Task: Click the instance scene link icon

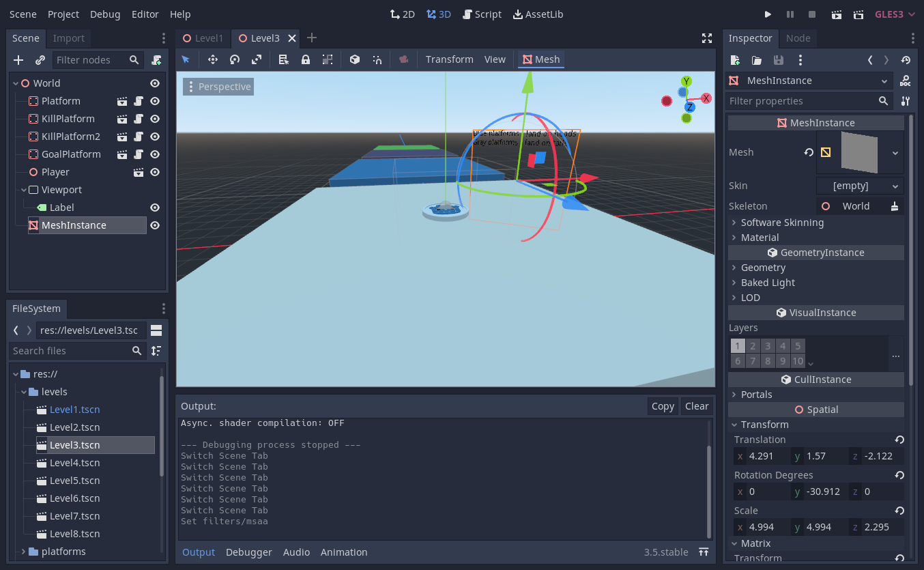Action: (40, 60)
